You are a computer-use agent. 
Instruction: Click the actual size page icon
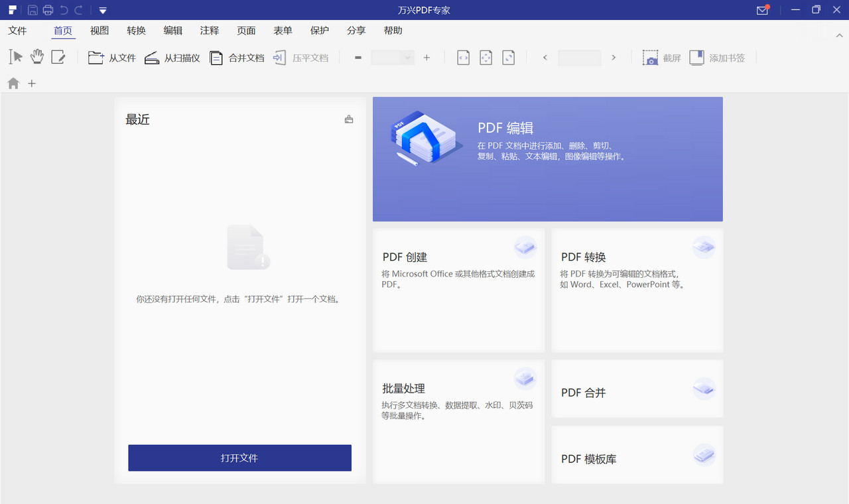pyautogui.click(x=509, y=58)
